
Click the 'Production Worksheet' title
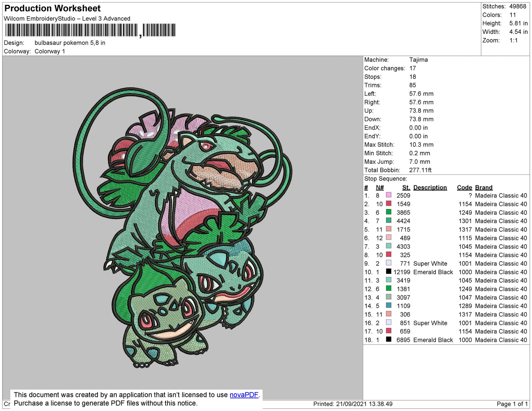[x=52, y=8]
